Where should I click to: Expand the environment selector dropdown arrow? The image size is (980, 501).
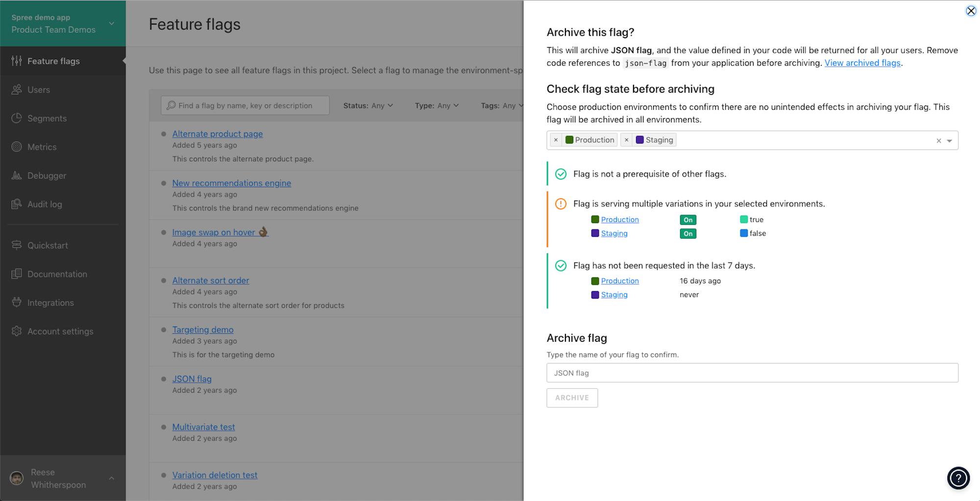click(x=950, y=141)
